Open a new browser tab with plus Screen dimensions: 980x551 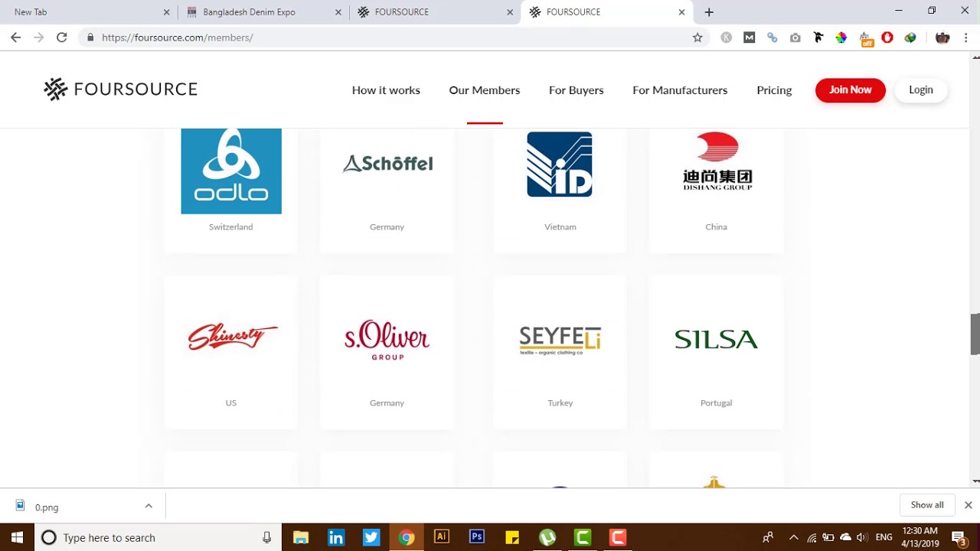click(x=709, y=12)
